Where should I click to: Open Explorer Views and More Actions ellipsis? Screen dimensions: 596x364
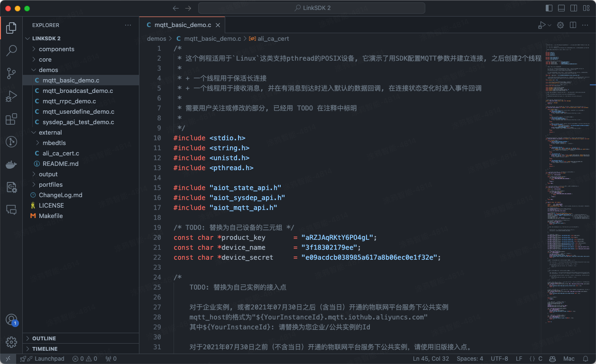click(x=128, y=25)
